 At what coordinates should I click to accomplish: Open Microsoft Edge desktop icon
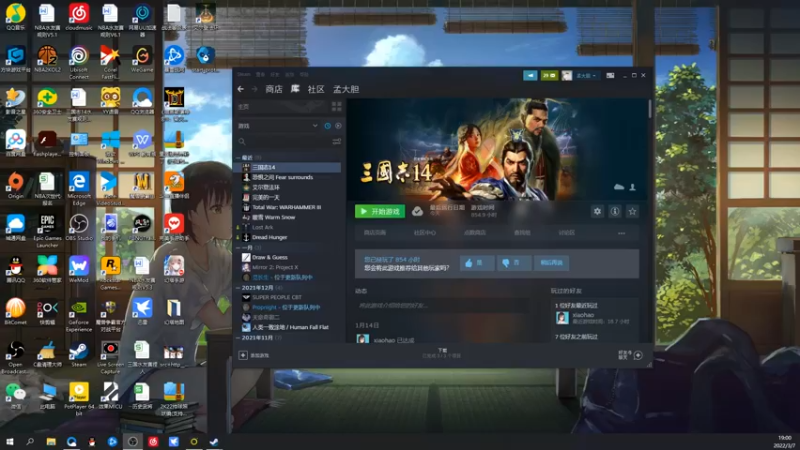[x=79, y=189]
